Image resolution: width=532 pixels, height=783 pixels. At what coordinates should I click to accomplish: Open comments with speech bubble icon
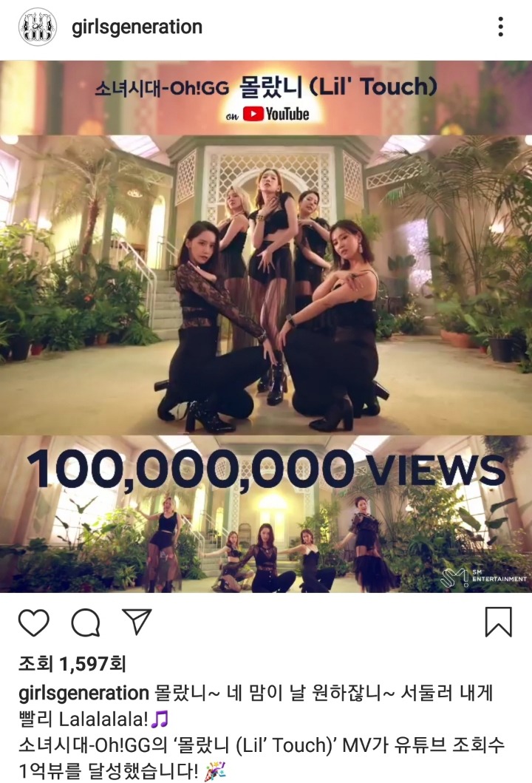click(x=86, y=623)
